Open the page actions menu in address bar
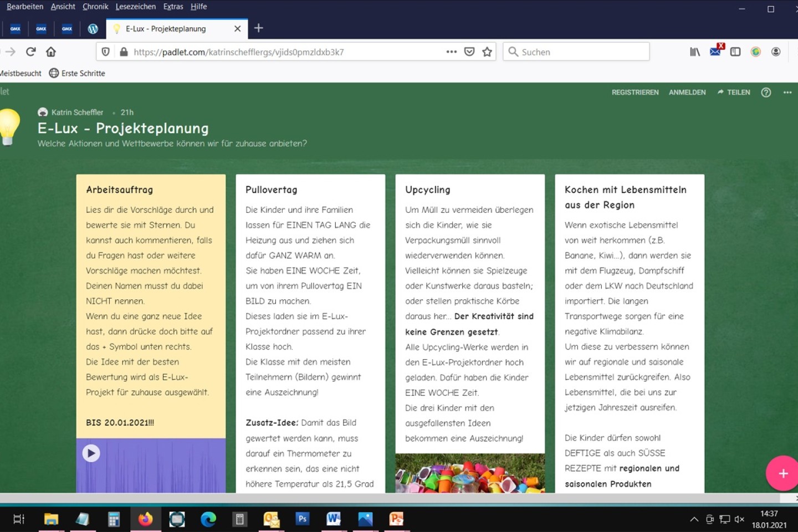 pos(452,52)
